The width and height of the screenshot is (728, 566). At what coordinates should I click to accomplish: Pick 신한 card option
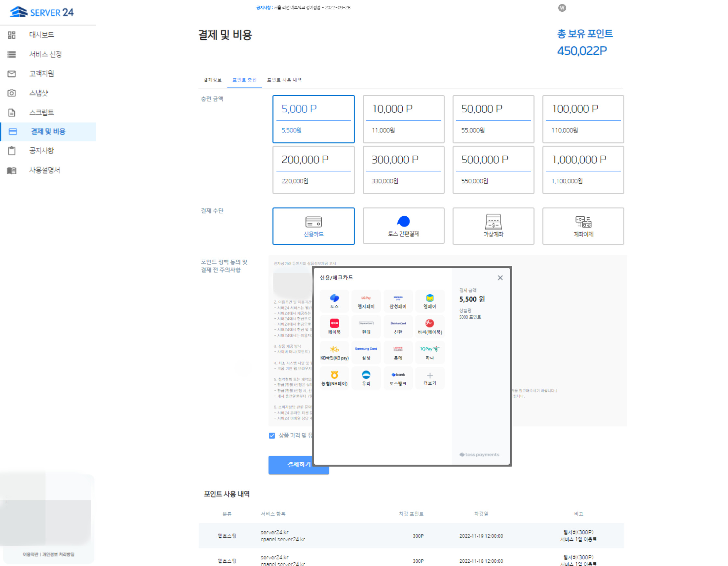pos(398,327)
